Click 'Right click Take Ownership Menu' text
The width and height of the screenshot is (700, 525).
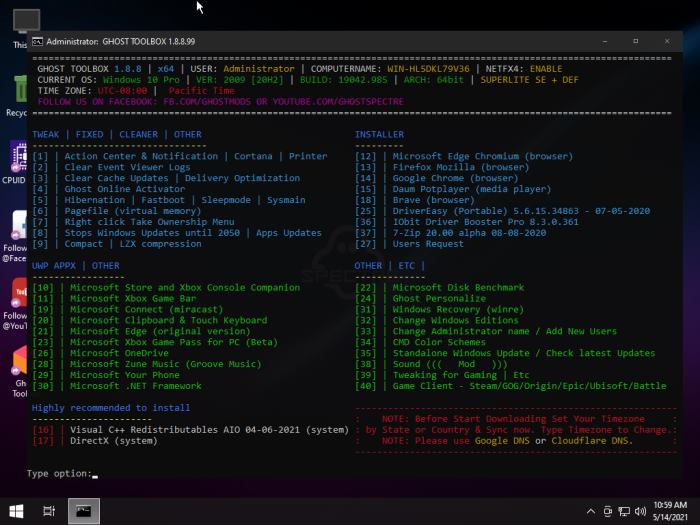(149, 222)
